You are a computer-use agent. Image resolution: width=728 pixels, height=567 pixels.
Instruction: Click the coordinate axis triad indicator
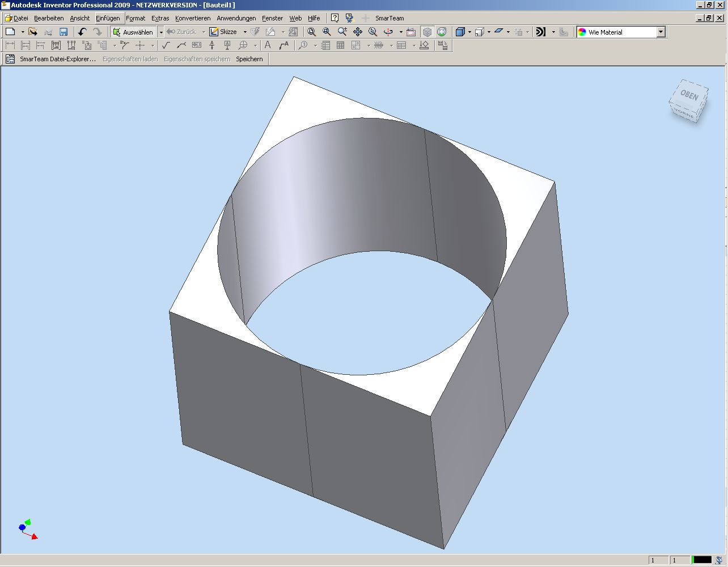click(27, 529)
